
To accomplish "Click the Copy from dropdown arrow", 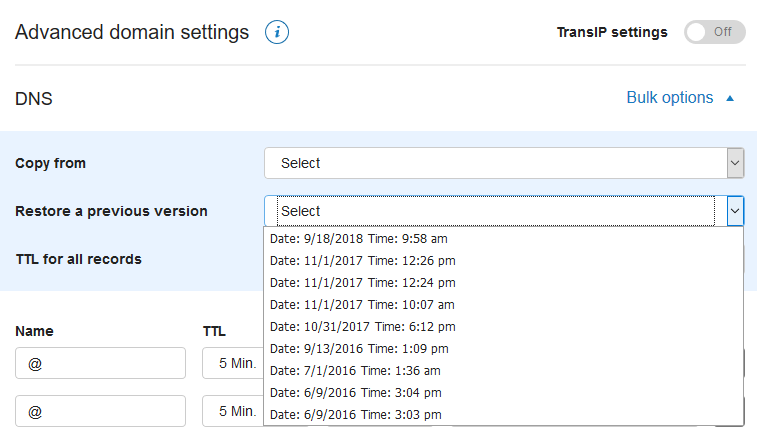I will (x=735, y=163).
